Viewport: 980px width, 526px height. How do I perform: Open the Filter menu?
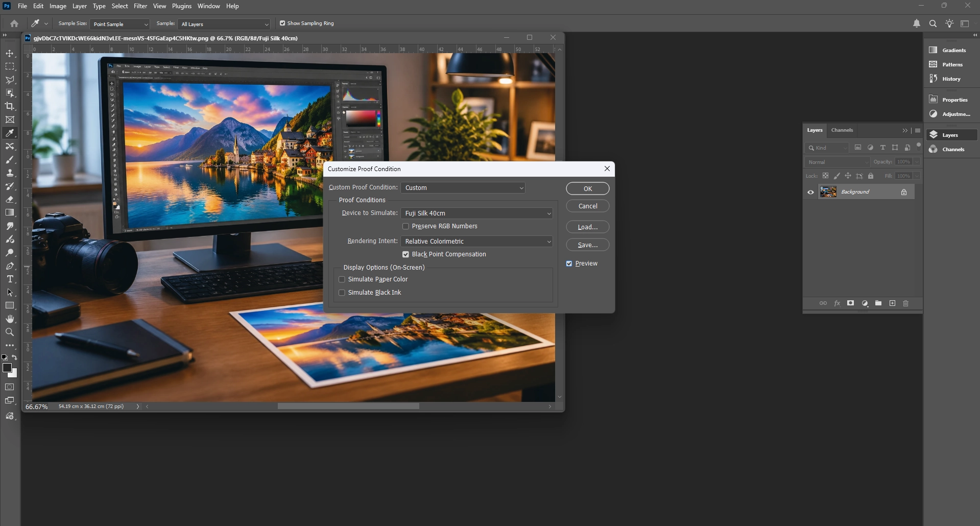click(x=140, y=6)
